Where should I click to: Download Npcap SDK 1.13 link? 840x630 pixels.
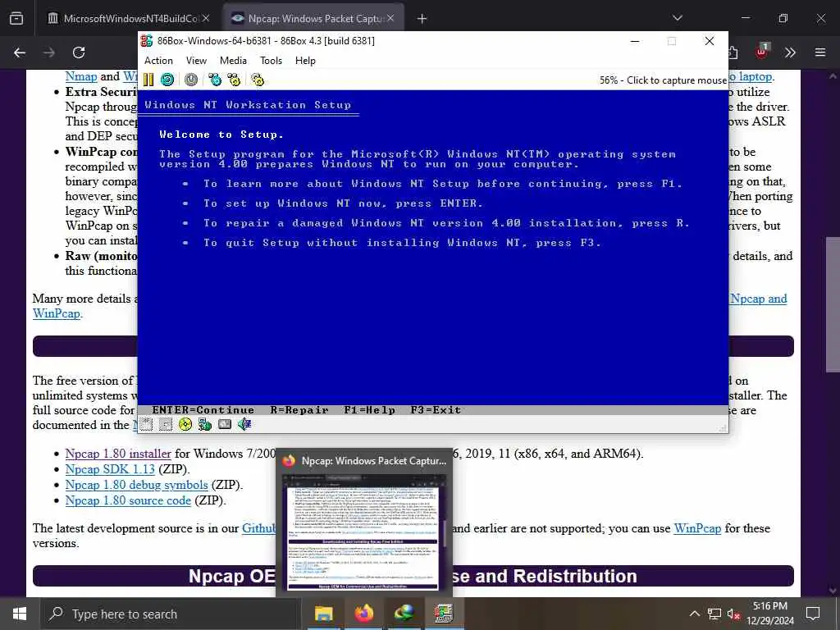click(110, 469)
